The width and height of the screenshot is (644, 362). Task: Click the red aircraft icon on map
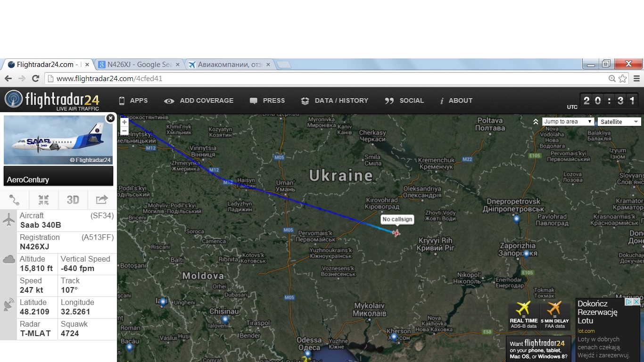[396, 232]
